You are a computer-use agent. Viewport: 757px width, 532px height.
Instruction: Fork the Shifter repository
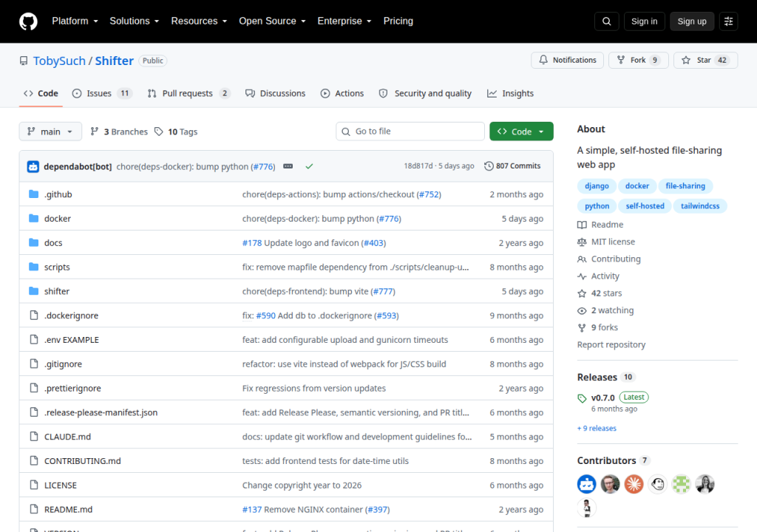pos(638,60)
